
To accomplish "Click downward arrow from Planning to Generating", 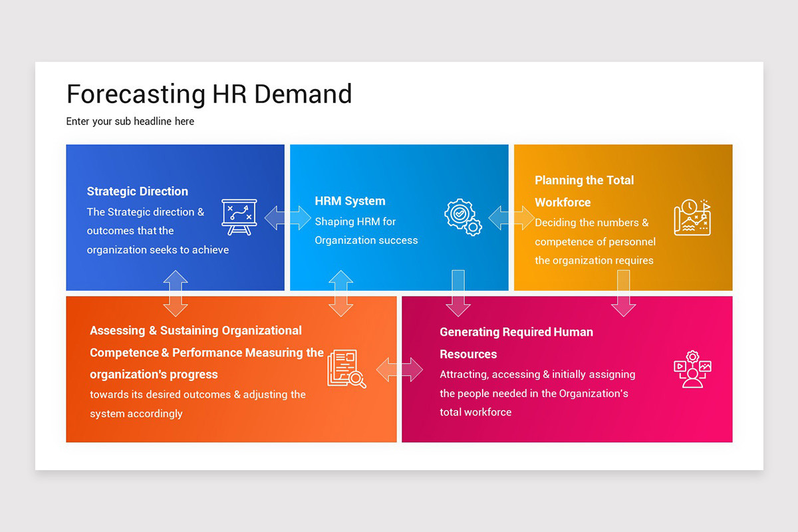I will click(x=625, y=293).
